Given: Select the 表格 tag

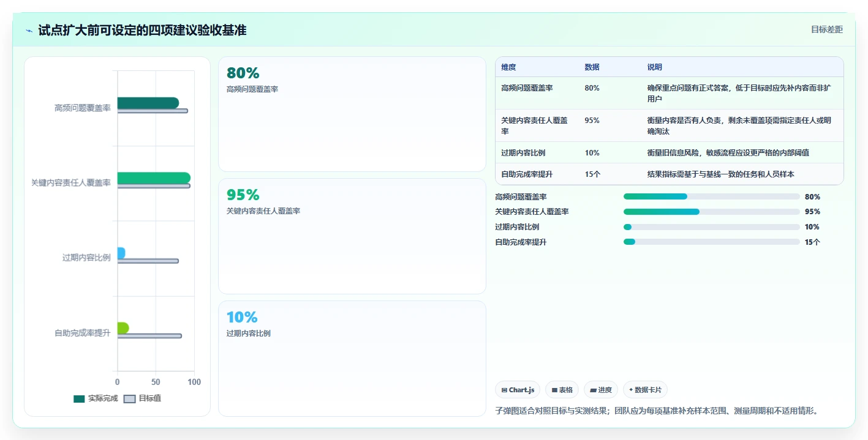Looking at the screenshot, I should tap(562, 390).
